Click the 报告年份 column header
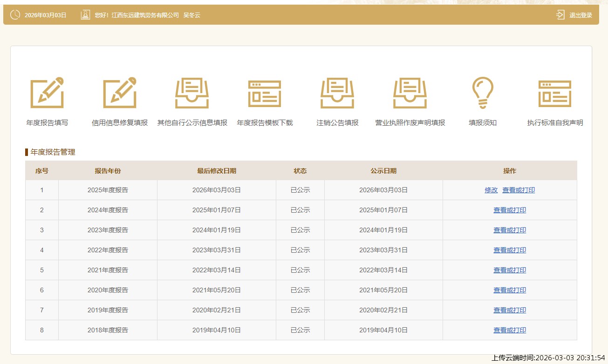608x364 pixels. click(x=108, y=171)
